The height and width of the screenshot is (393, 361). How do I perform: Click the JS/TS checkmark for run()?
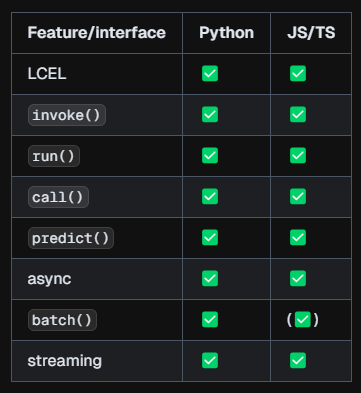[298, 155]
